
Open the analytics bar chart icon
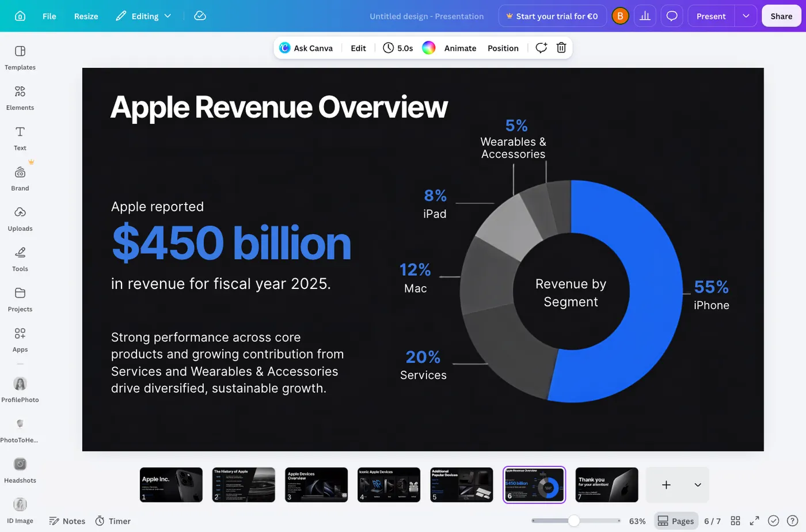coord(645,16)
